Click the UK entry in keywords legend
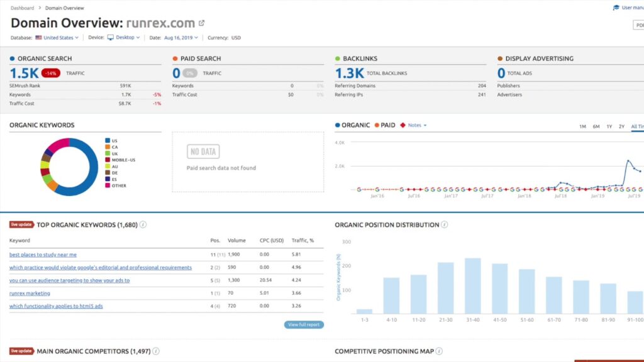The image size is (644, 362). 111,153
